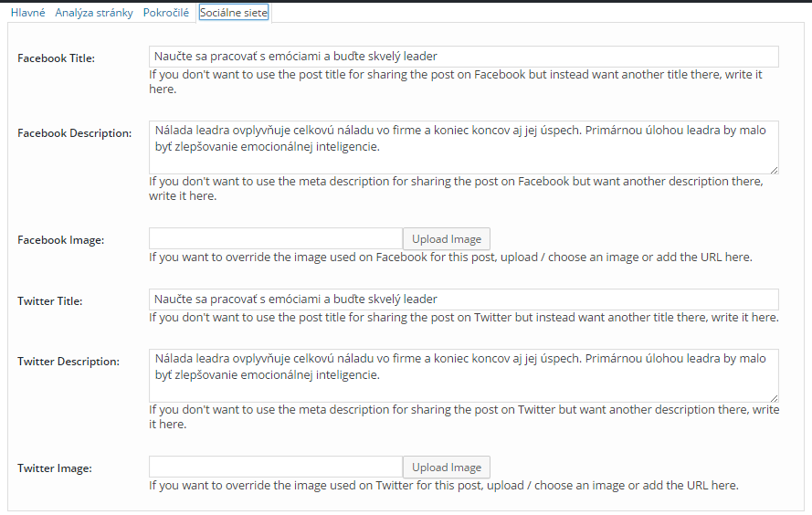Switch to the Hlavné tab
Image resolution: width=812 pixels, height=515 pixels.
27,13
